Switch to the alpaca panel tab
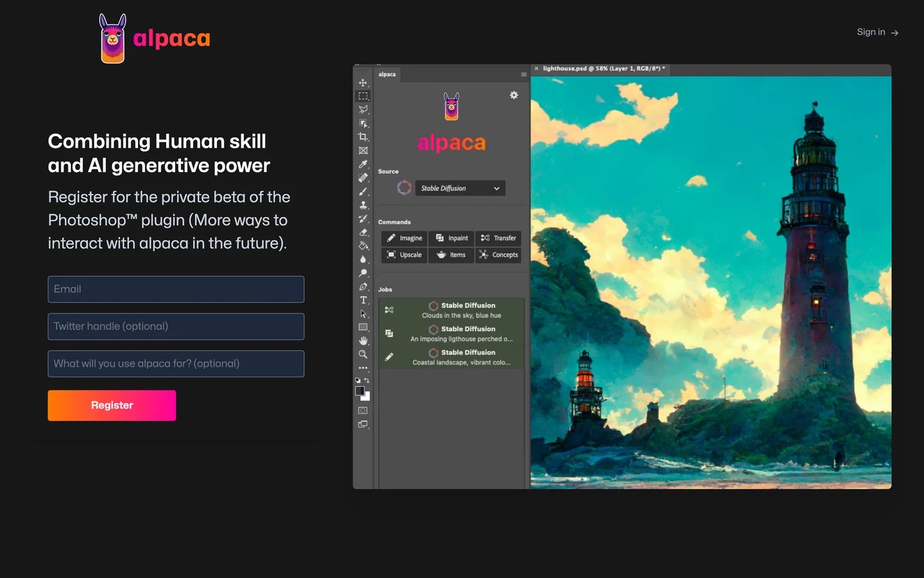 coord(387,74)
